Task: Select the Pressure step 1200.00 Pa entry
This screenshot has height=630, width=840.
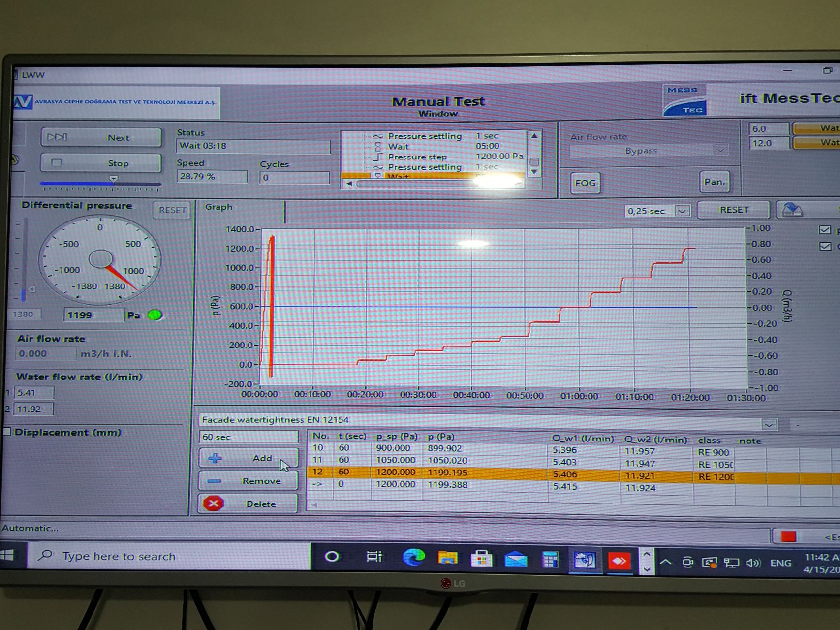Action: coord(417,157)
